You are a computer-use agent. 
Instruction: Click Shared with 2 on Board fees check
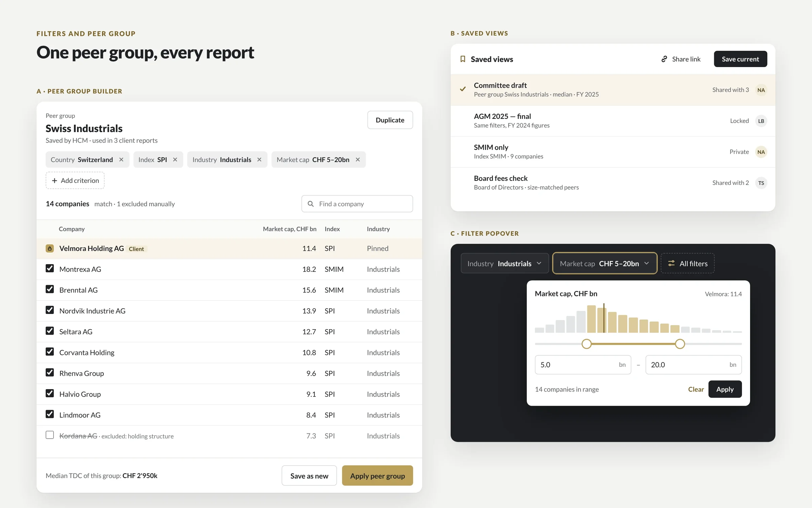point(730,183)
